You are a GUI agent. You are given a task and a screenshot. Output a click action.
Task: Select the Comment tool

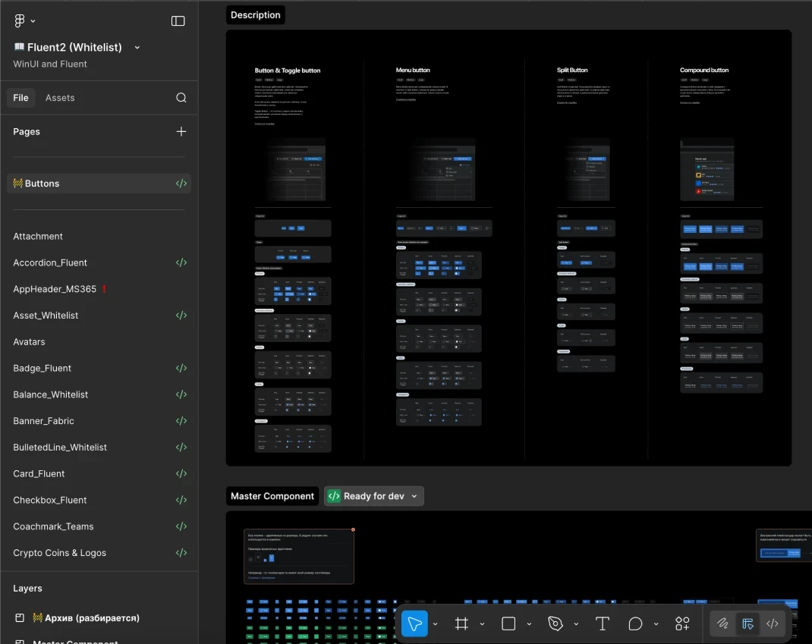[635, 624]
